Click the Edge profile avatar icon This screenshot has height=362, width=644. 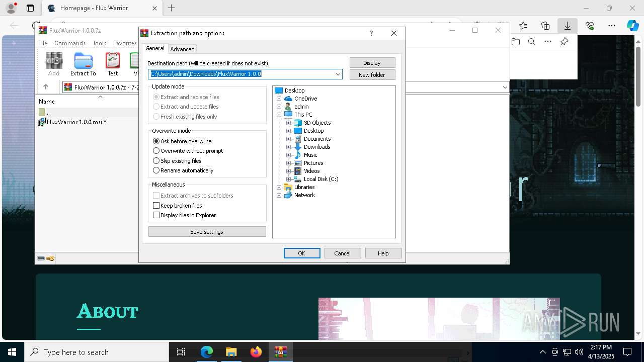pyautogui.click(x=11, y=8)
